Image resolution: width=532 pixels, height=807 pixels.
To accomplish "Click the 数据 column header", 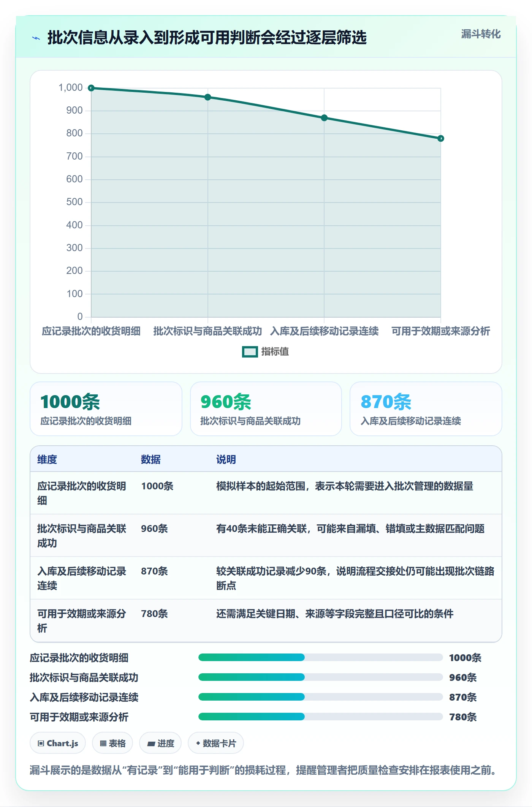I will (151, 460).
